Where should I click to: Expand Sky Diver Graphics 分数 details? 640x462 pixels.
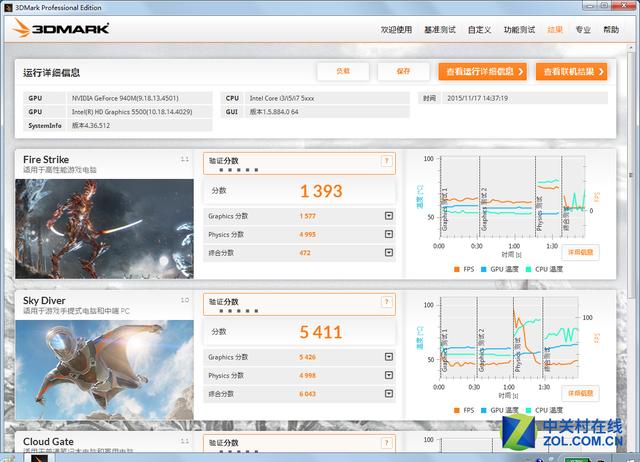pos(389,357)
